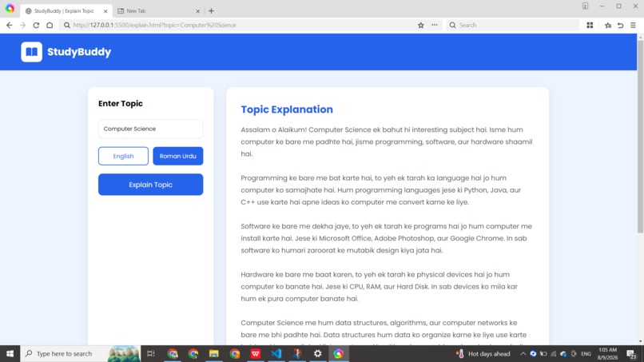Click the StudyBuddy book logo icon
Screen dimensions: 644x362
32,52
